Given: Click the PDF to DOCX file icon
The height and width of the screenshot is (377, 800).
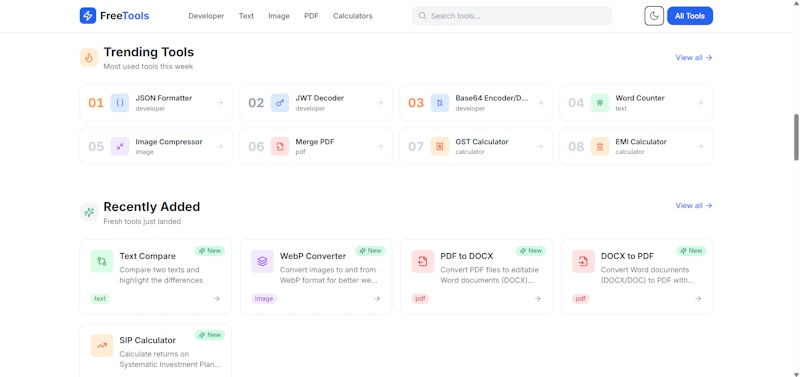Looking at the screenshot, I should [x=422, y=261].
